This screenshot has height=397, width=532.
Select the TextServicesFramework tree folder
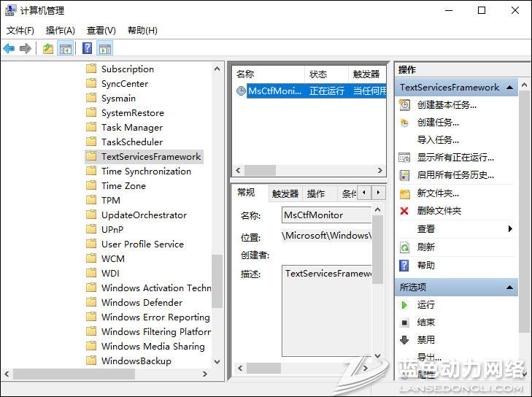point(144,157)
